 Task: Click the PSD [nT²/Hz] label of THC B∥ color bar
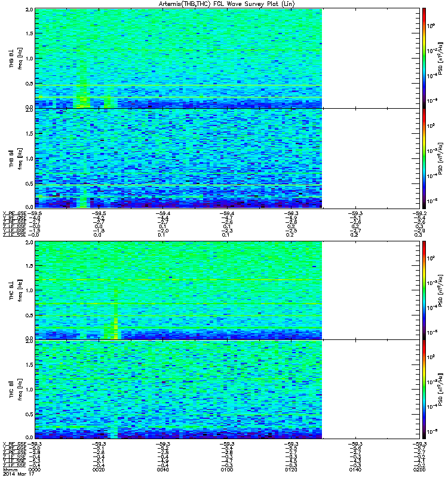click(x=441, y=390)
